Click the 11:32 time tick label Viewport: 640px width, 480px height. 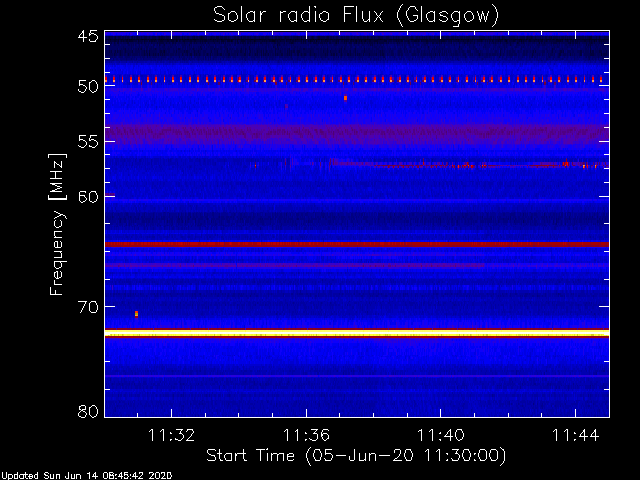click(171, 435)
